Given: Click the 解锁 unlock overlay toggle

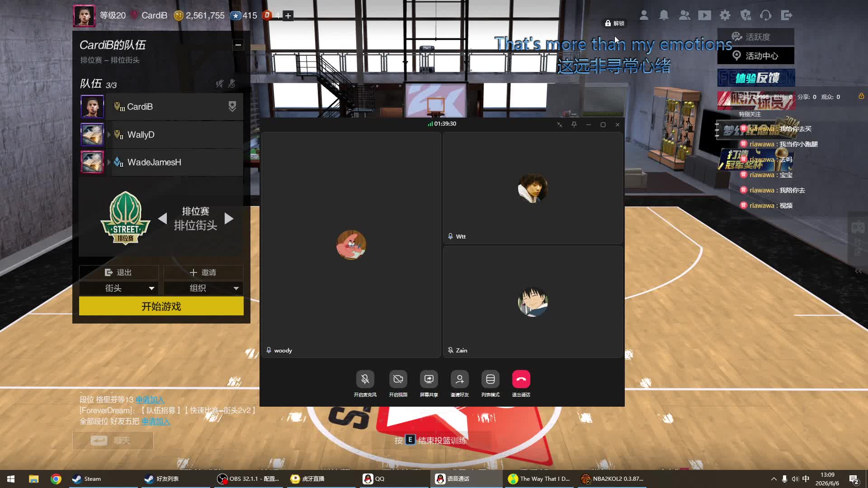Looking at the screenshot, I should 615,23.
